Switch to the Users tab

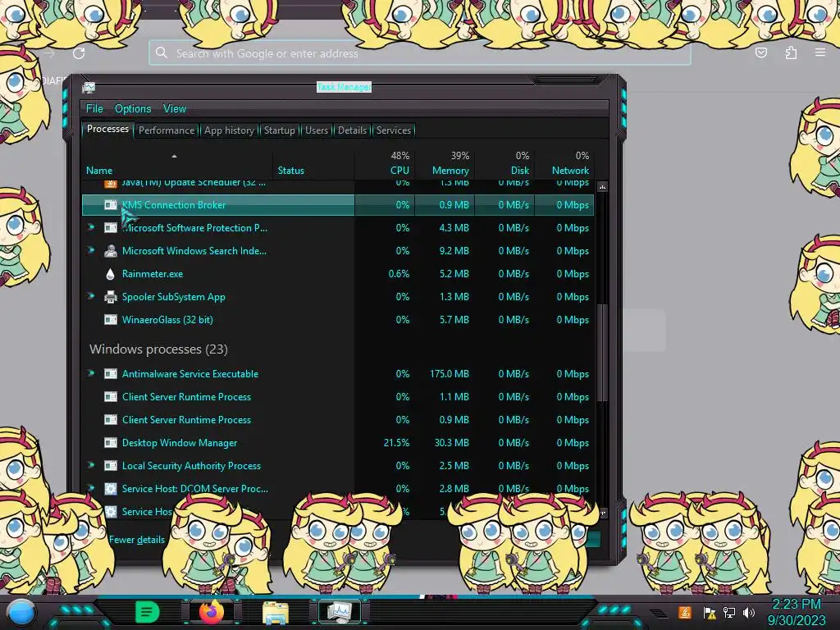[x=317, y=130]
